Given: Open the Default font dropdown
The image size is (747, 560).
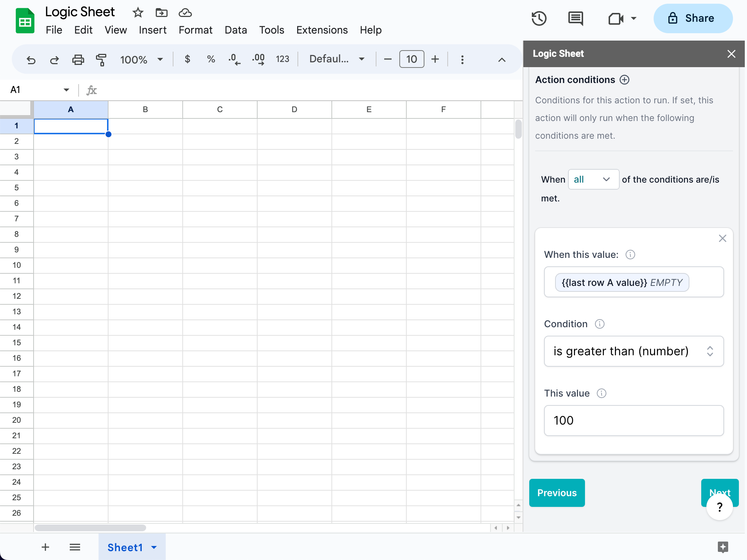Looking at the screenshot, I should tap(337, 59).
